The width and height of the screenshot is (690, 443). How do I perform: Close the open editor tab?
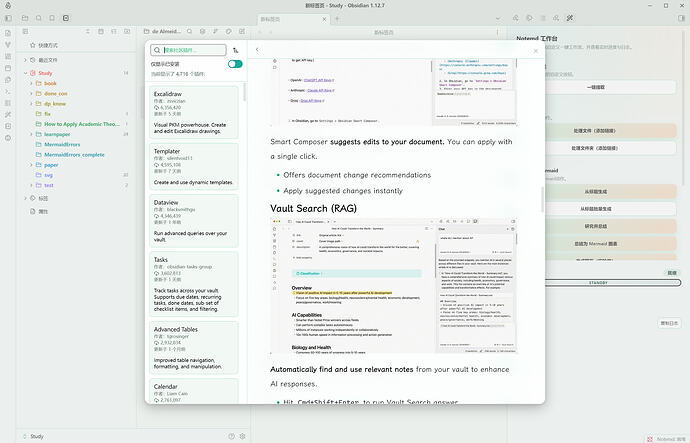click(324, 19)
